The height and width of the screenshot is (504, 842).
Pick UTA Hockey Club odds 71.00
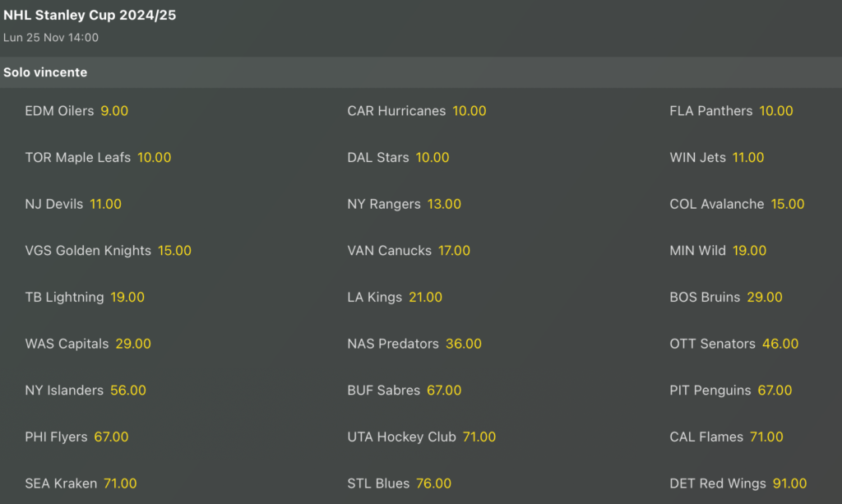coord(422,437)
